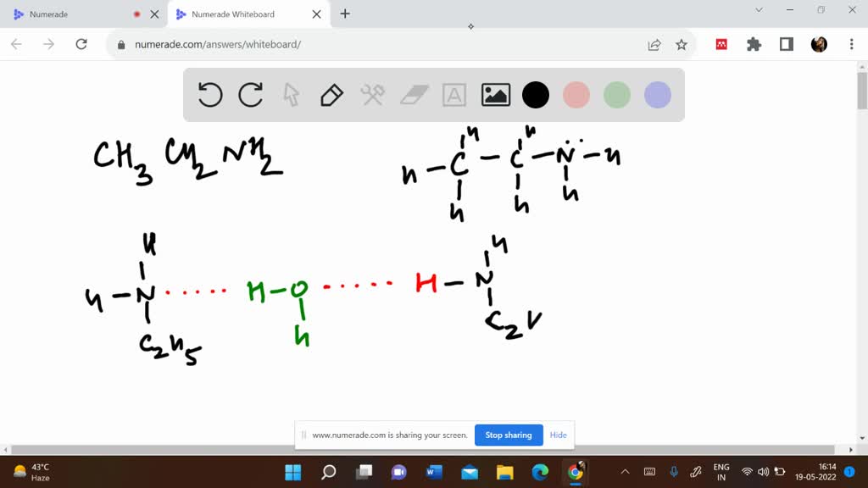Toggle the microphone icon in the taskbar
868x488 pixels.
pos(674,472)
